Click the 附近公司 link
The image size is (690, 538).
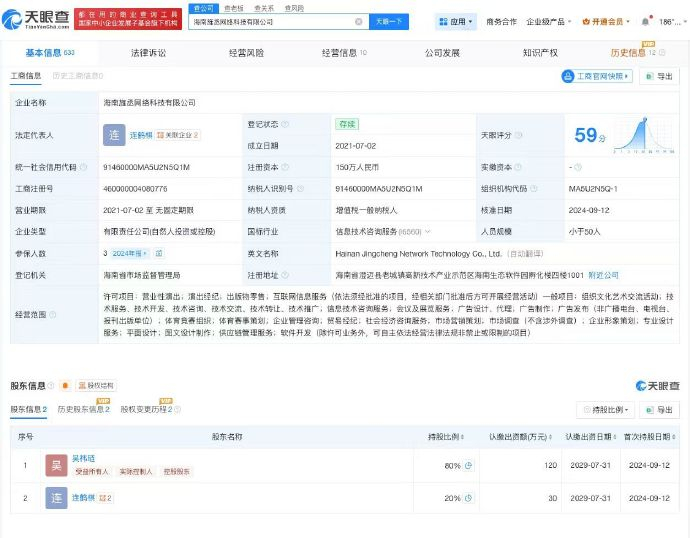603,275
